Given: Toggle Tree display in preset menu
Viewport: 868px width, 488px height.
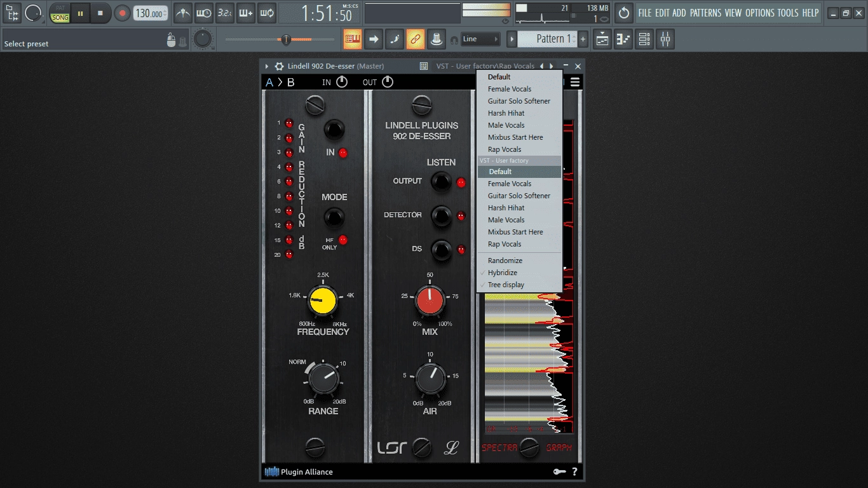Looking at the screenshot, I should click(x=519, y=285).
